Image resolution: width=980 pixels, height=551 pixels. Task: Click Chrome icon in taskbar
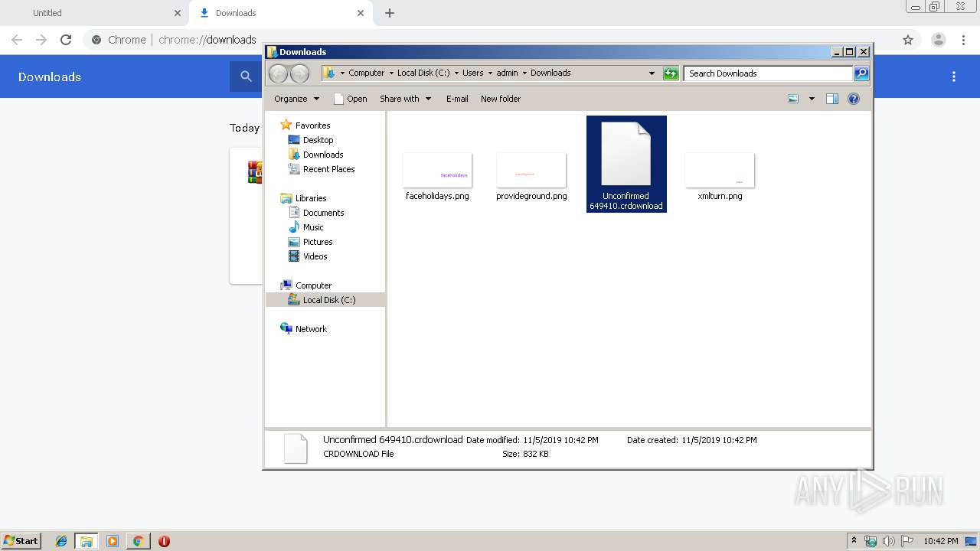coord(138,541)
